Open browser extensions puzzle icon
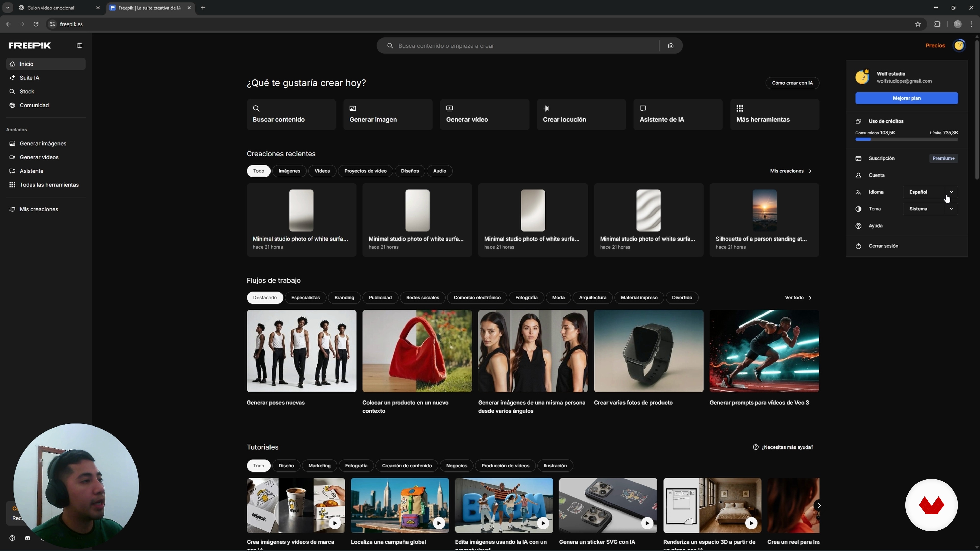Viewport: 980px width, 551px height. tap(937, 24)
